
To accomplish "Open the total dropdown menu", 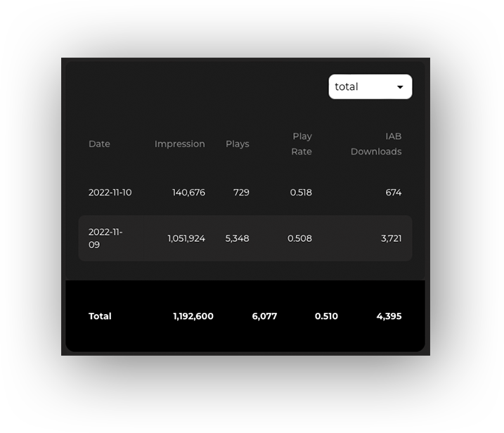I will [370, 86].
